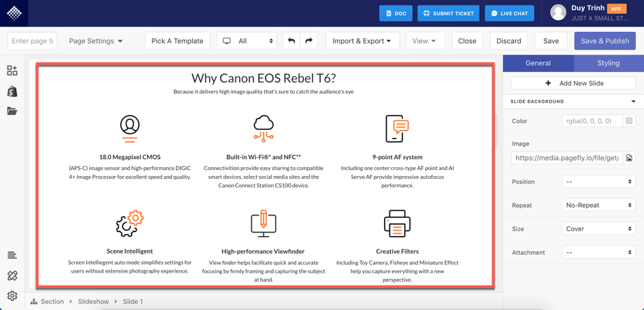Click the redo arrow button

[309, 41]
